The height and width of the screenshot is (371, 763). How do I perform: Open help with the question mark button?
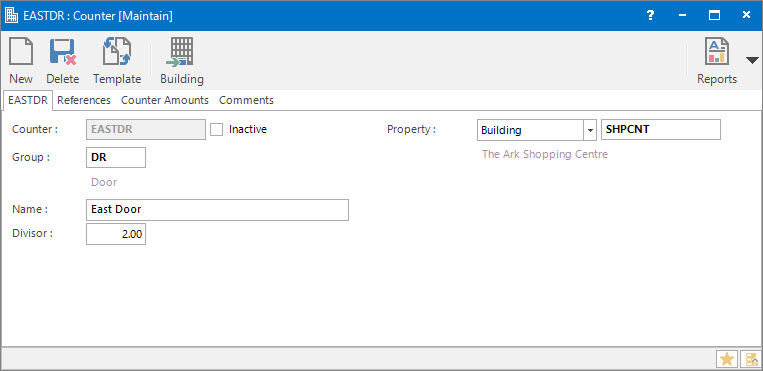pyautogui.click(x=650, y=15)
